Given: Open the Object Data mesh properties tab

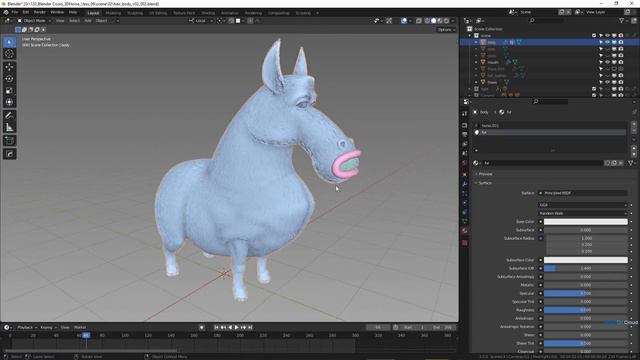Looking at the screenshot, I should click(x=464, y=221).
